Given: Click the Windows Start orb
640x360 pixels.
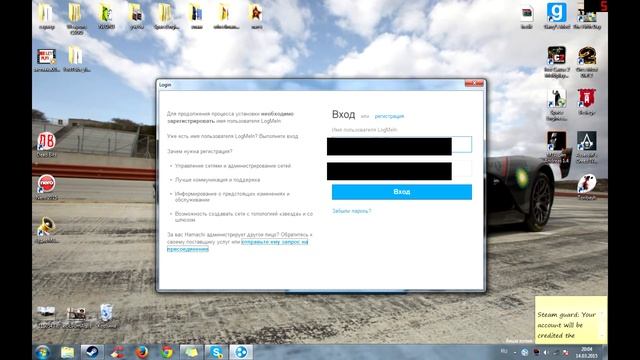Looking at the screenshot, I should pyautogui.click(x=42, y=352).
